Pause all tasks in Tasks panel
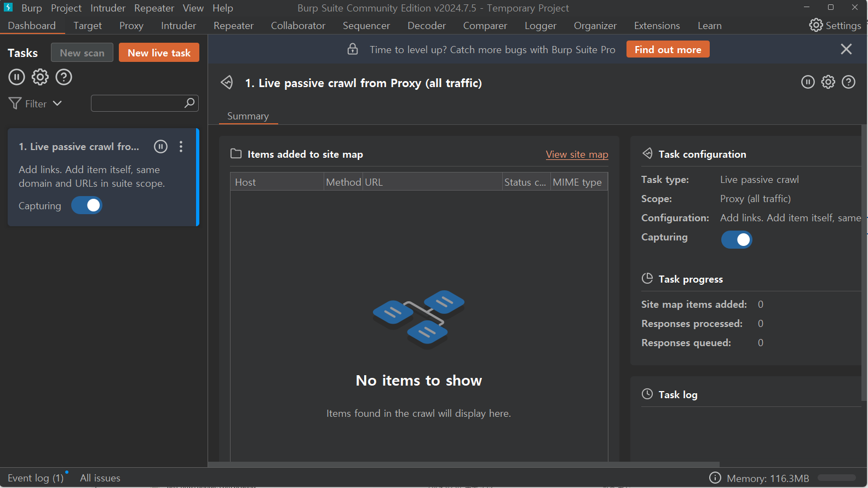The width and height of the screenshot is (868, 488). tap(16, 77)
